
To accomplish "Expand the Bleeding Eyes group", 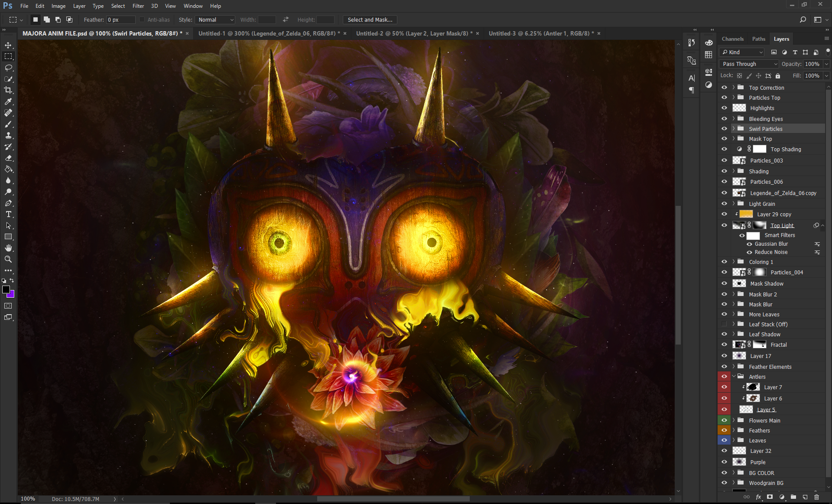I will 734,118.
